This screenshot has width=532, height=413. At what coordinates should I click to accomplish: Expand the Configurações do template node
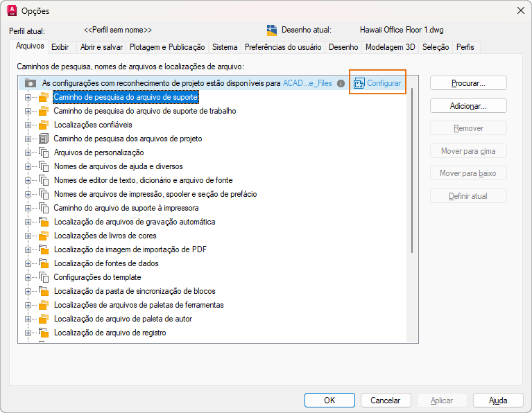pyautogui.click(x=28, y=277)
